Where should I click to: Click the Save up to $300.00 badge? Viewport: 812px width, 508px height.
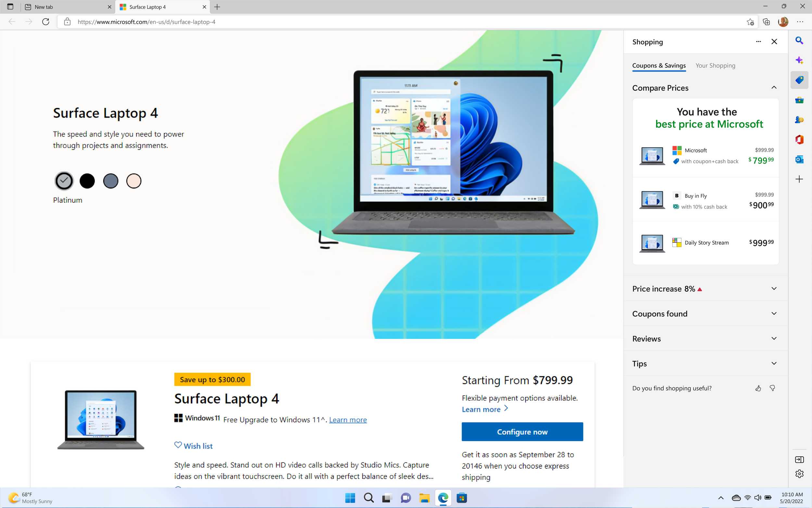(x=212, y=380)
